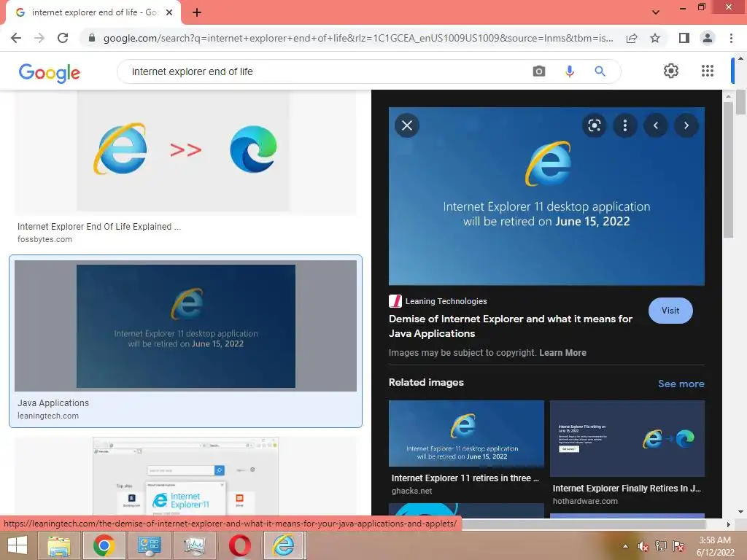Open the Control Panel taskbar icon

click(149, 545)
